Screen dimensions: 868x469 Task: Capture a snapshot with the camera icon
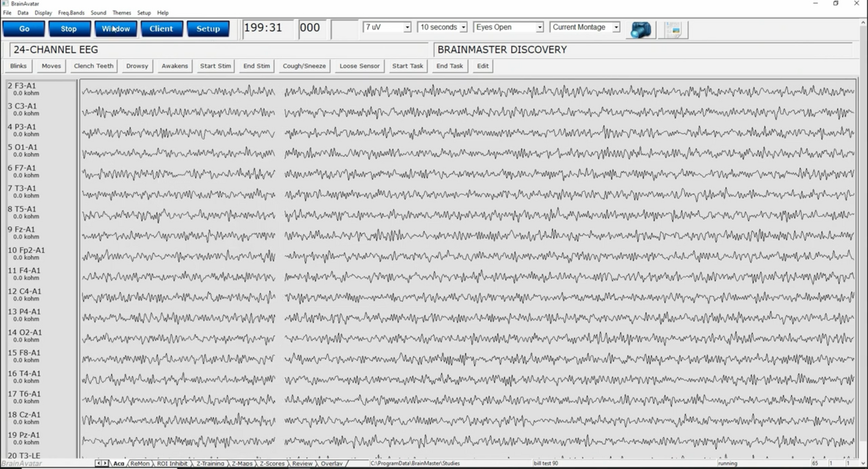[641, 29]
